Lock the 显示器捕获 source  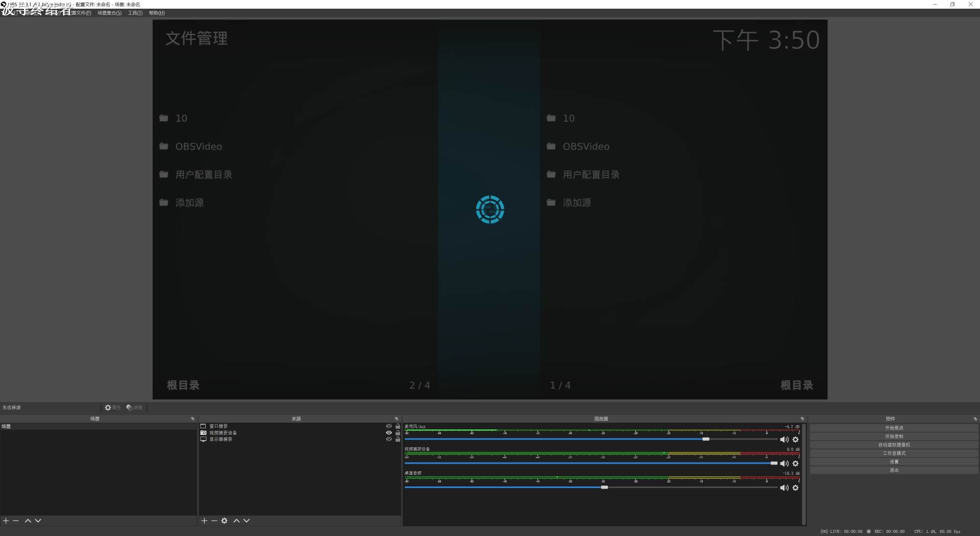(x=398, y=440)
